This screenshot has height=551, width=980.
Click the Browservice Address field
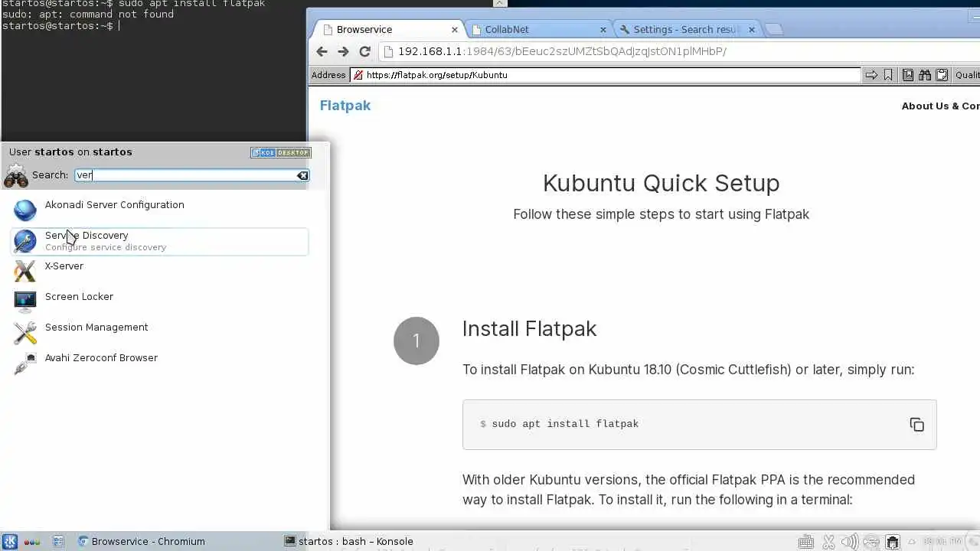tap(606, 75)
